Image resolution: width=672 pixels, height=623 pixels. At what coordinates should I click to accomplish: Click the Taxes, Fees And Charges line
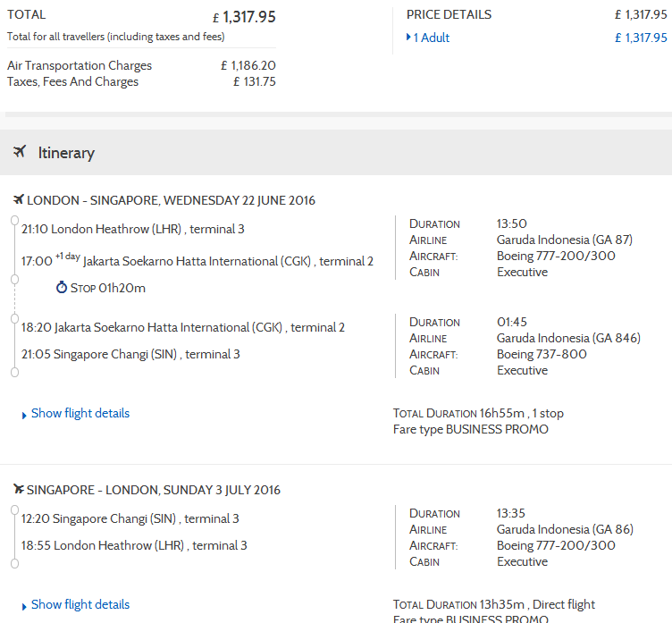point(72,81)
